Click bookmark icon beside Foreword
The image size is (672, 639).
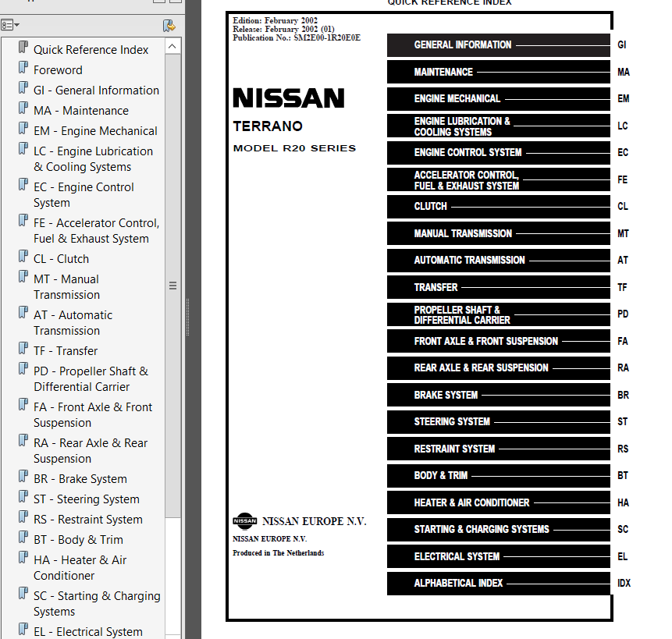click(x=23, y=67)
